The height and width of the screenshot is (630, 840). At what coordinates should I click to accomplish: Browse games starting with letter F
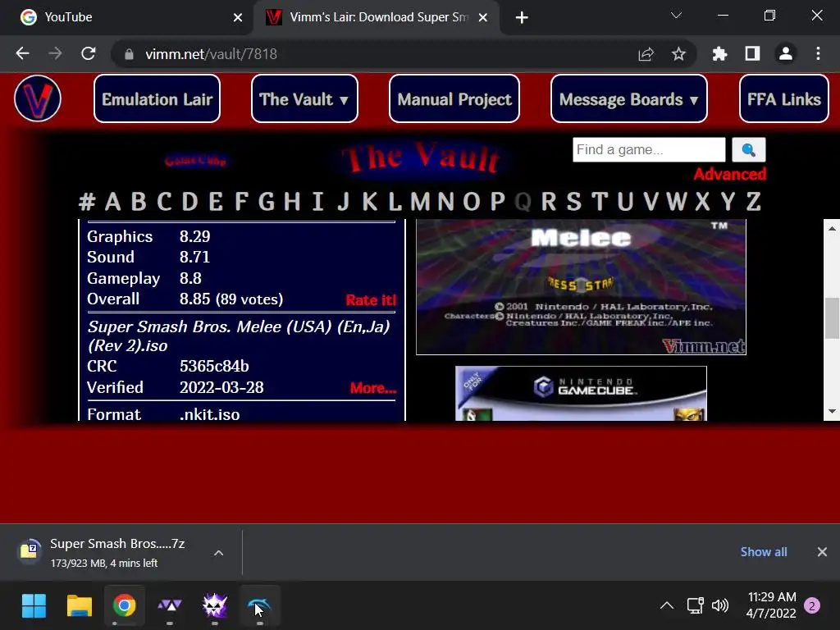tap(241, 202)
